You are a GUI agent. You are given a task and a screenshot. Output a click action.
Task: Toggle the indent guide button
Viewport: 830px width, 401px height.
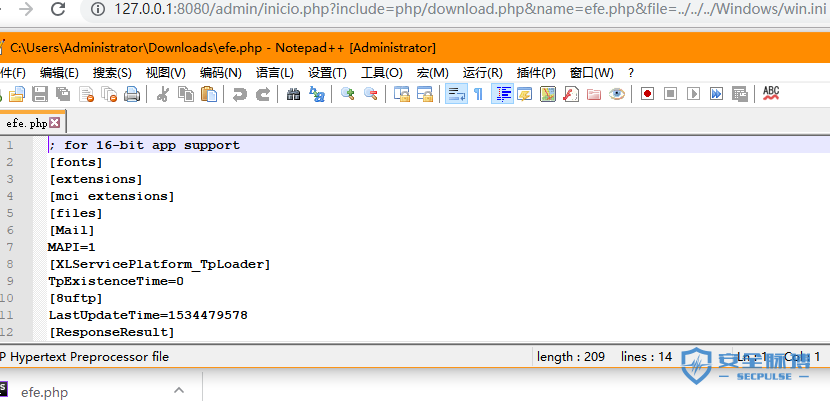(x=502, y=94)
